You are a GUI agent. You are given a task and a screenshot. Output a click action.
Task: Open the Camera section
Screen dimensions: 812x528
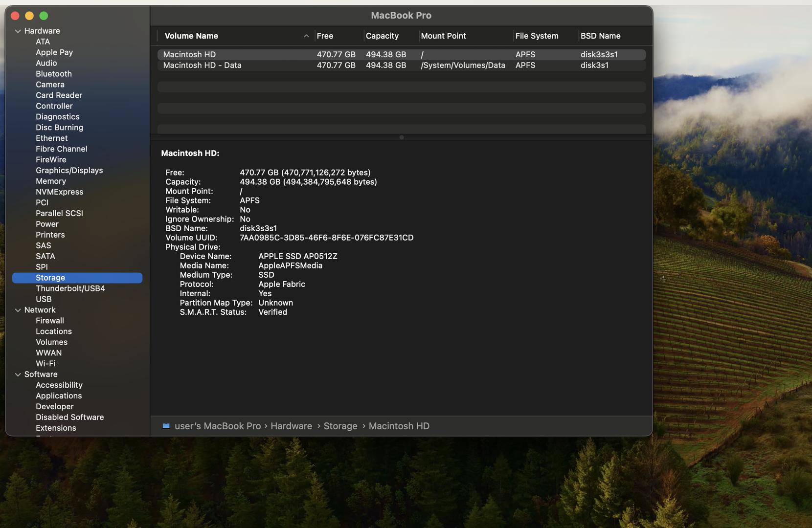click(x=50, y=85)
